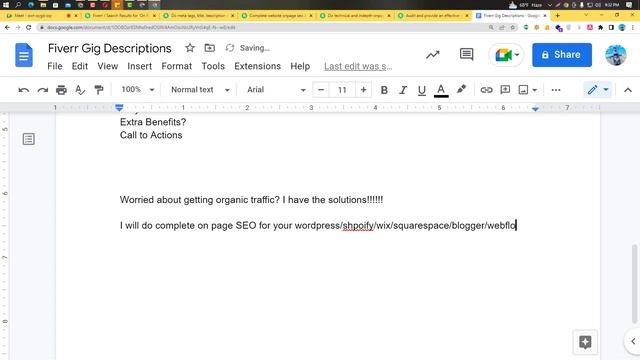
Task: Redo the last action
Action: pos(42,90)
